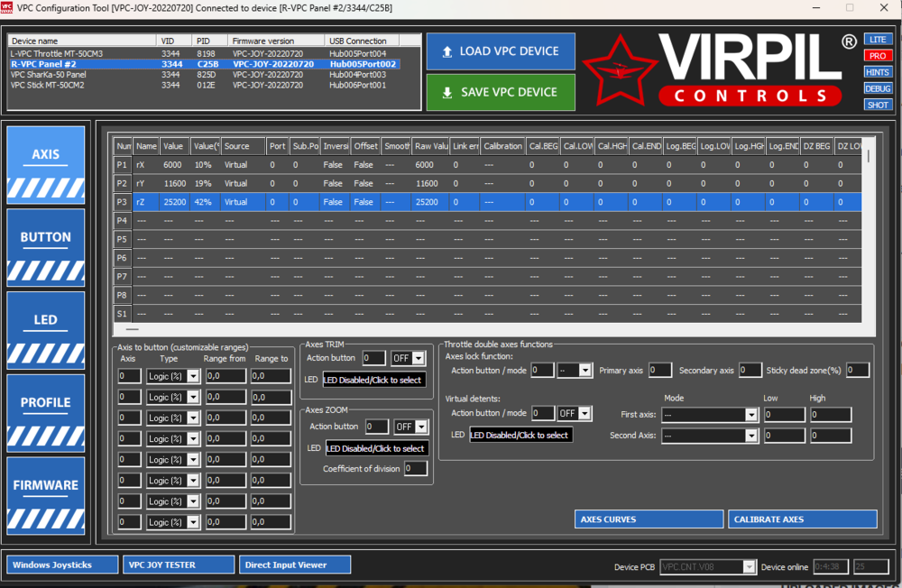
Task: Select VPC Stick MT-50CM2 device
Action: click(x=204, y=85)
